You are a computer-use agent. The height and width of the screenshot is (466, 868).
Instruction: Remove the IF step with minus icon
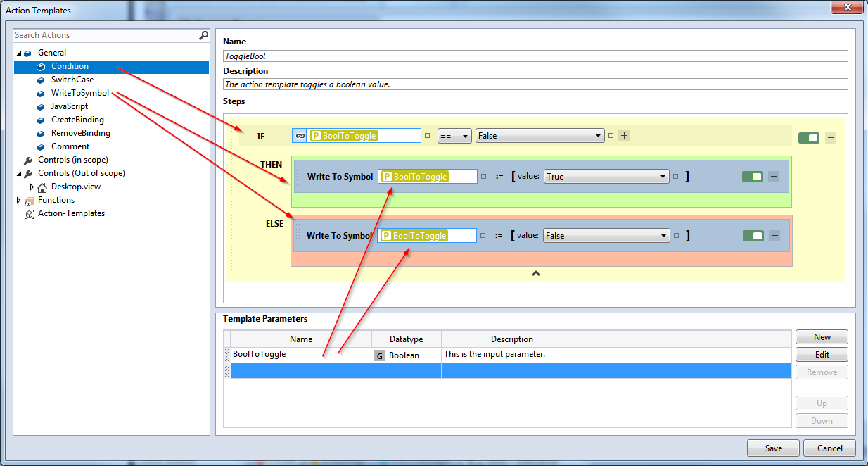831,138
